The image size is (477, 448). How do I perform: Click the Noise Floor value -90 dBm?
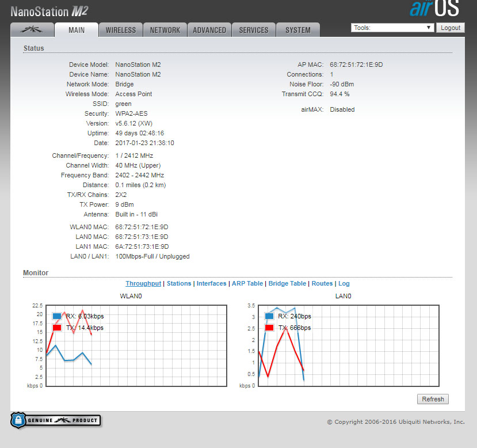[x=342, y=84]
